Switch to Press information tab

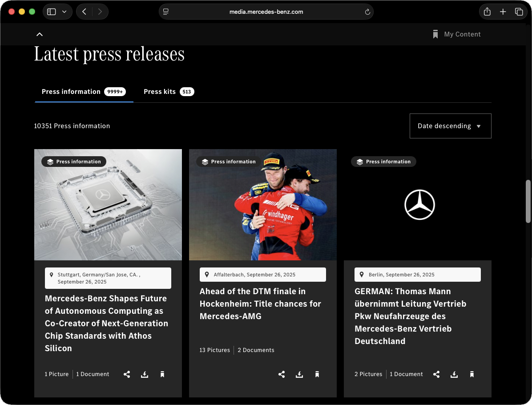coord(84,92)
